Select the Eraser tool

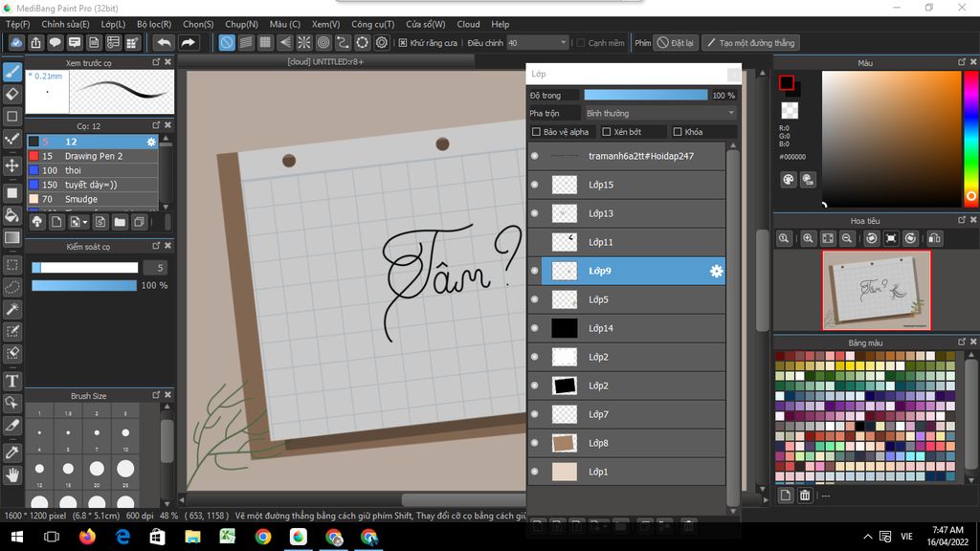(x=12, y=95)
